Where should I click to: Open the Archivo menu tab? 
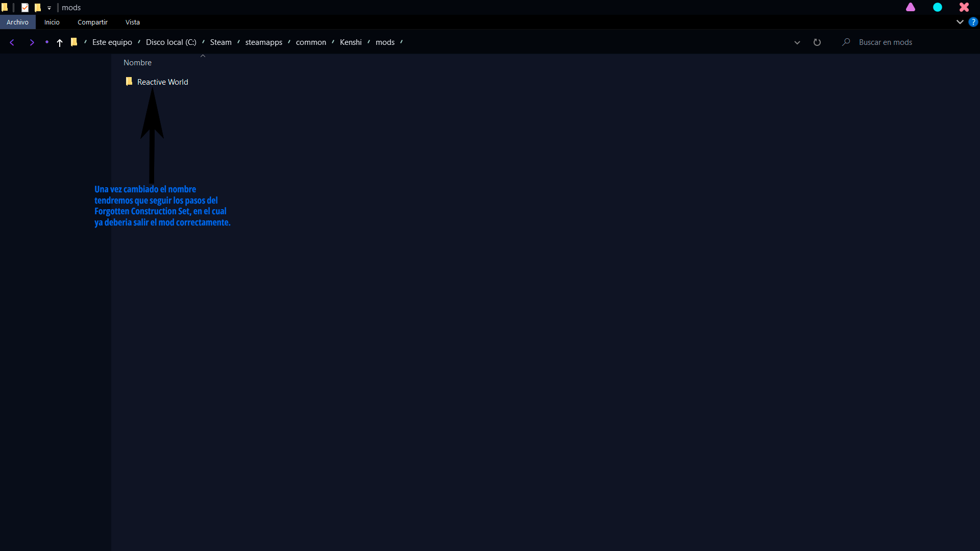(x=17, y=22)
